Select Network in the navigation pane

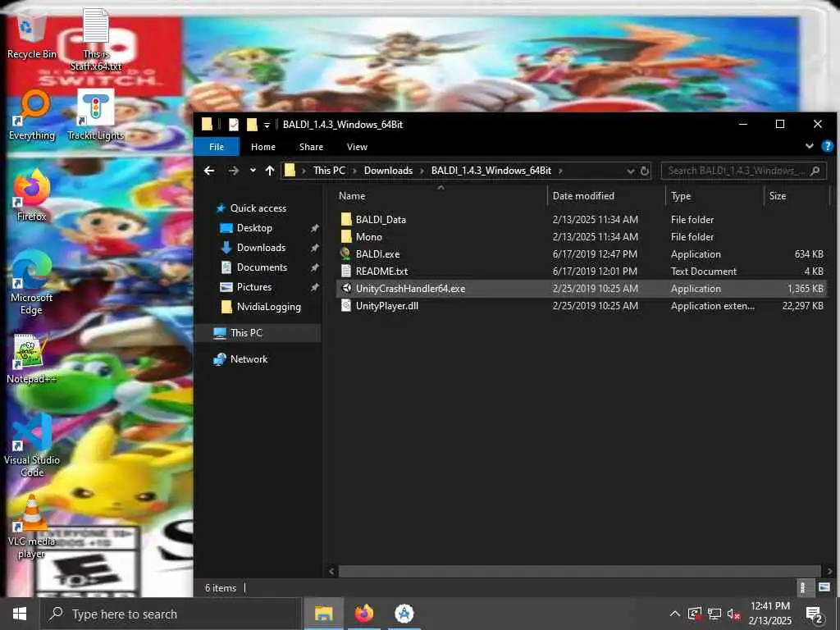[x=249, y=359]
